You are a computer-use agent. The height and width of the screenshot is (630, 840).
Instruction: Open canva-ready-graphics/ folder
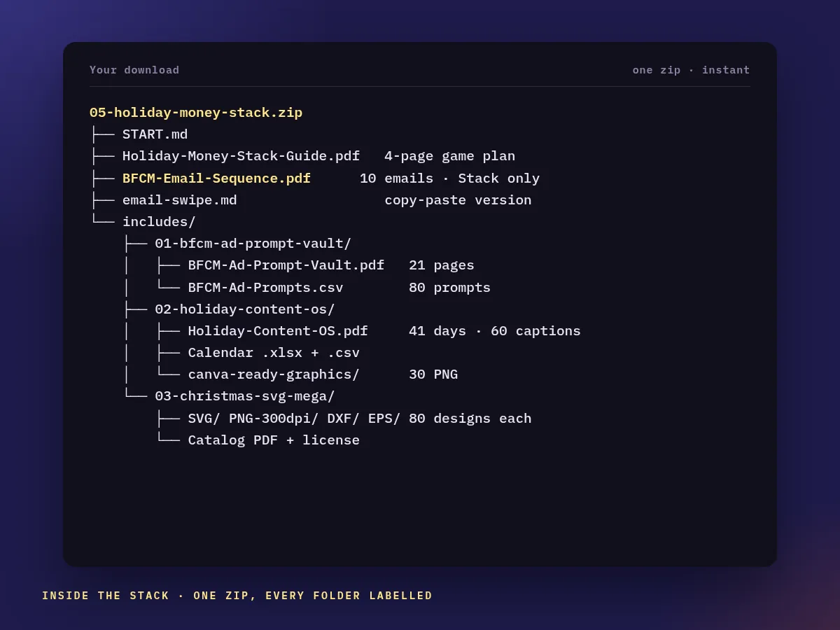pos(274,374)
